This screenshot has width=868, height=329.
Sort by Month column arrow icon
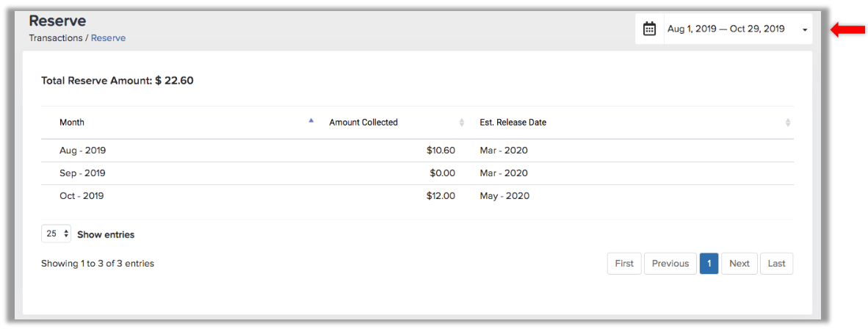click(311, 120)
